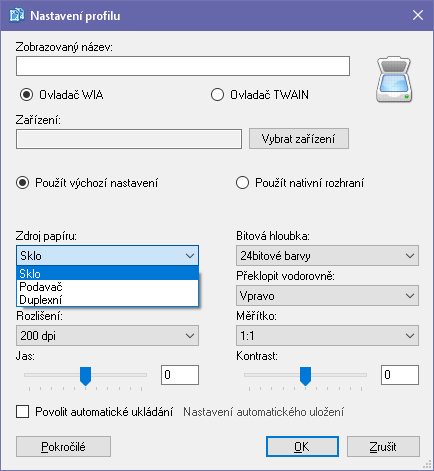
Task: Cancel with the Zrušit button
Action: click(383, 447)
